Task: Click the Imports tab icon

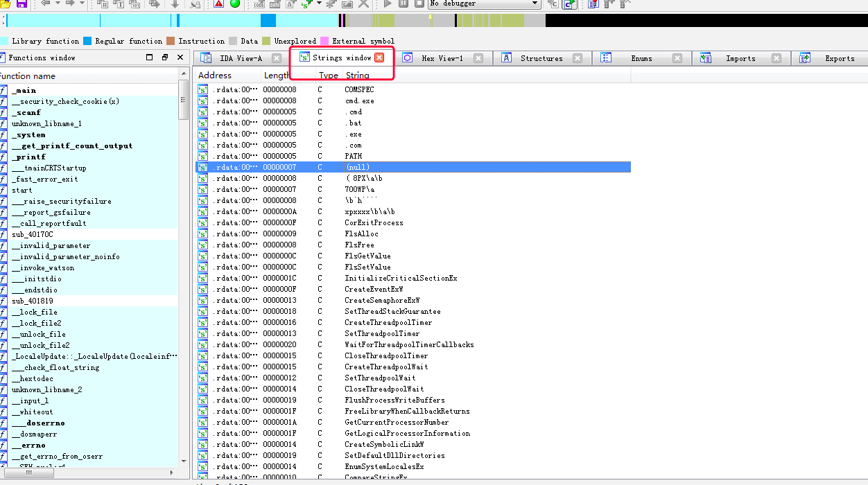Action: 706,58
